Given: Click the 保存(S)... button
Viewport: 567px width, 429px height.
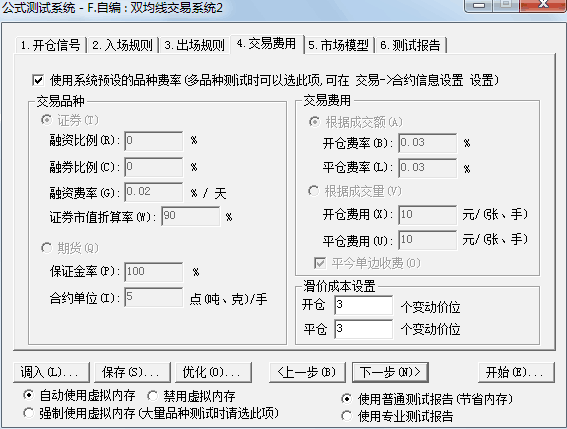Looking at the screenshot, I should 132,372.
